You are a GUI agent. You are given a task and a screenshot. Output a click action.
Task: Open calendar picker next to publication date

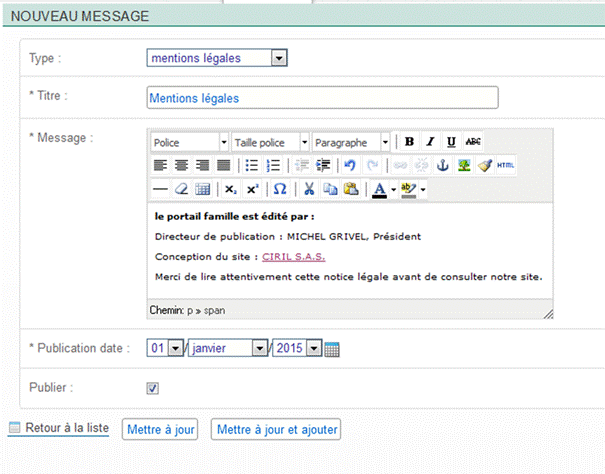click(333, 349)
